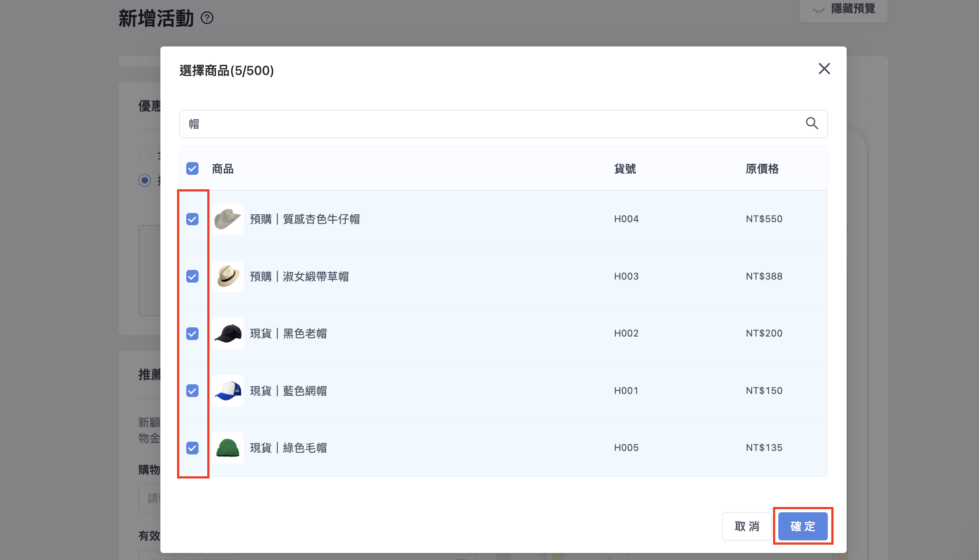The image size is (979, 560).
Task: Click the search magnifier icon
Action: coord(812,124)
